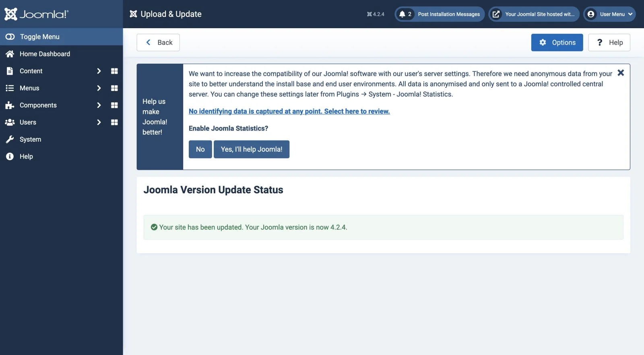Click the user avatar icon
Viewport: 644px width, 355px height.
(591, 14)
